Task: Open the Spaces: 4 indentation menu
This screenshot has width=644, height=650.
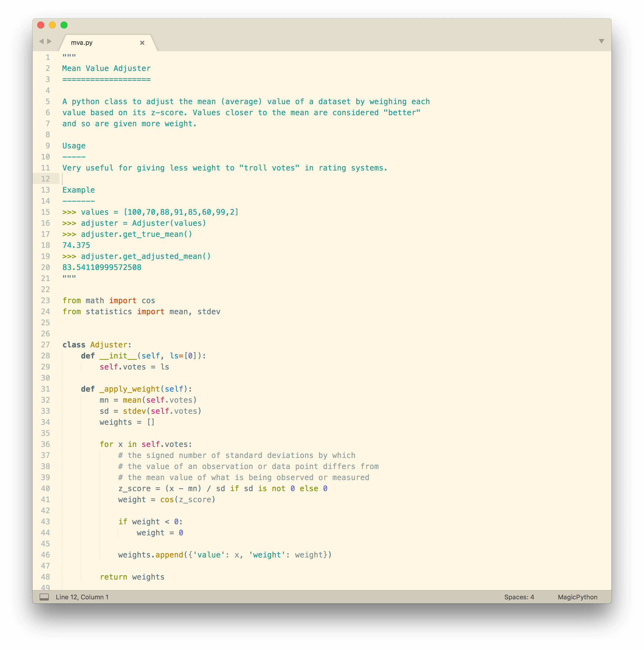Action: (519, 597)
